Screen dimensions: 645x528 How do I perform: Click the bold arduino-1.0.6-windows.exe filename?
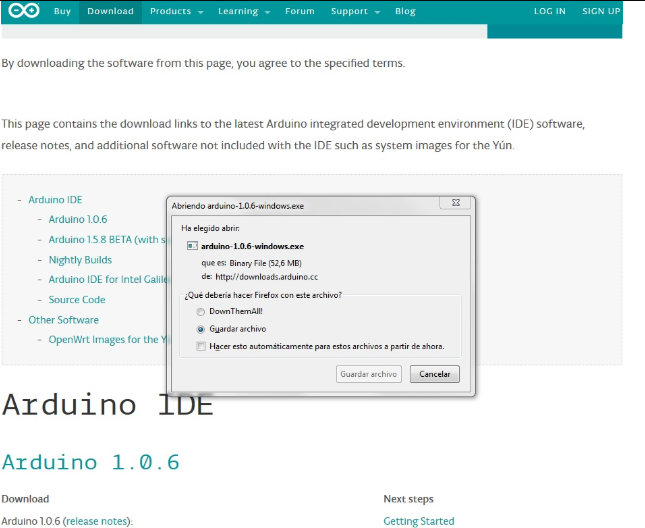[x=252, y=246]
